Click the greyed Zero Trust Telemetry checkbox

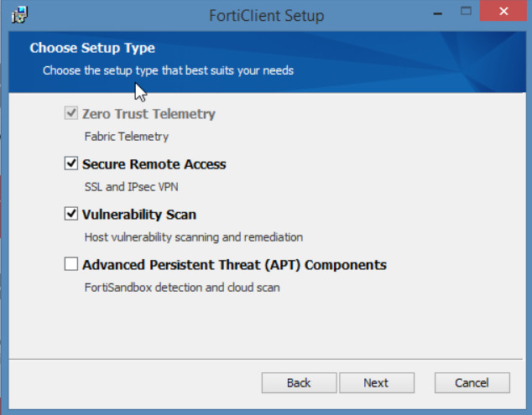coord(71,113)
